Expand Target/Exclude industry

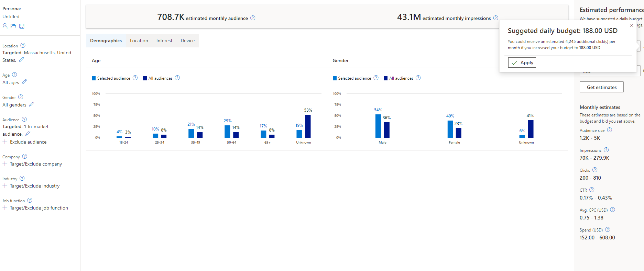coord(31,186)
